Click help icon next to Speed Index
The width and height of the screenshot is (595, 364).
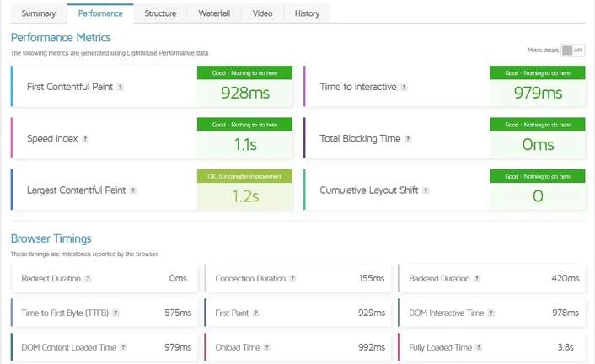(x=85, y=139)
